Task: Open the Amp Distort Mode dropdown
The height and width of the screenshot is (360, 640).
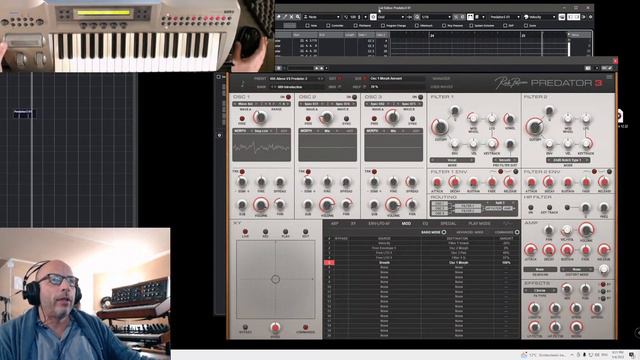Action: (x=576, y=269)
